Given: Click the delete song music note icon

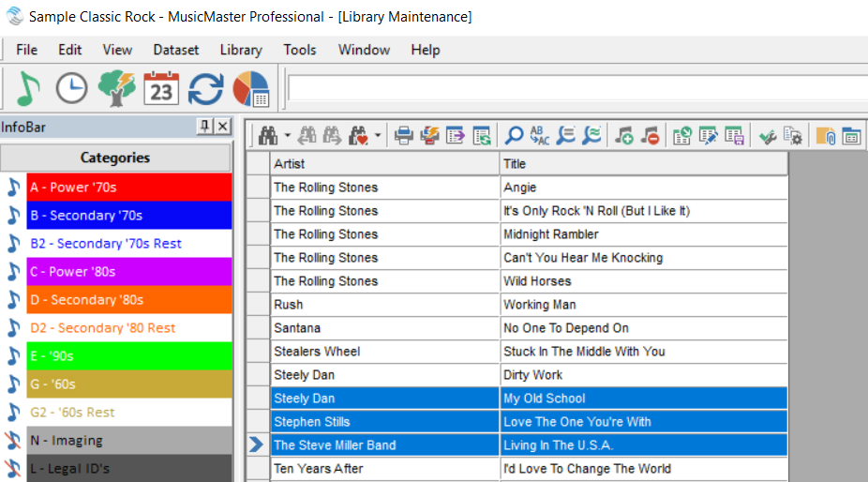Looking at the screenshot, I should pos(651,135).
